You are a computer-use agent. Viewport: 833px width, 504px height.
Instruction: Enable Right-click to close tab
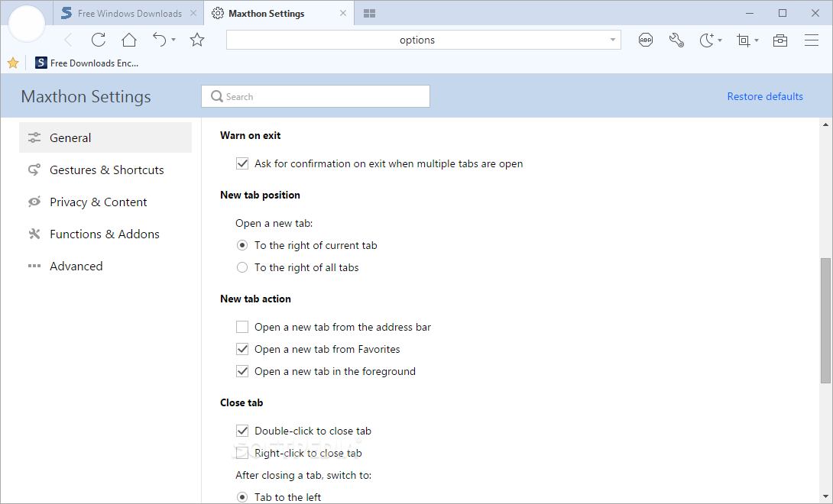click(x=242, y=453)
